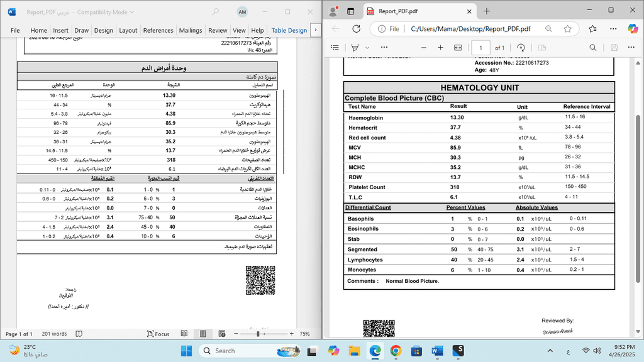The height and width of the screenshot is (362, 644).
Task: Open the References tab
Action: pyautogui.click(x=158, y=30)
